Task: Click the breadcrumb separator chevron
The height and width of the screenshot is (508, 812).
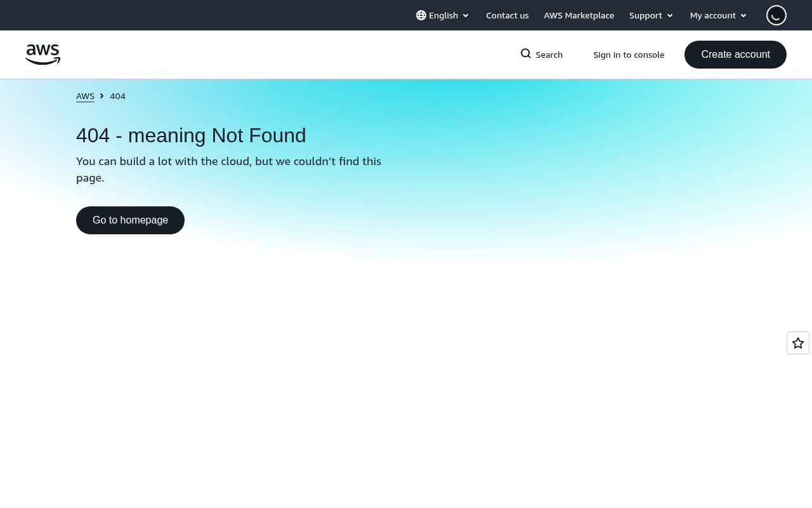Action: pos(101,96)
